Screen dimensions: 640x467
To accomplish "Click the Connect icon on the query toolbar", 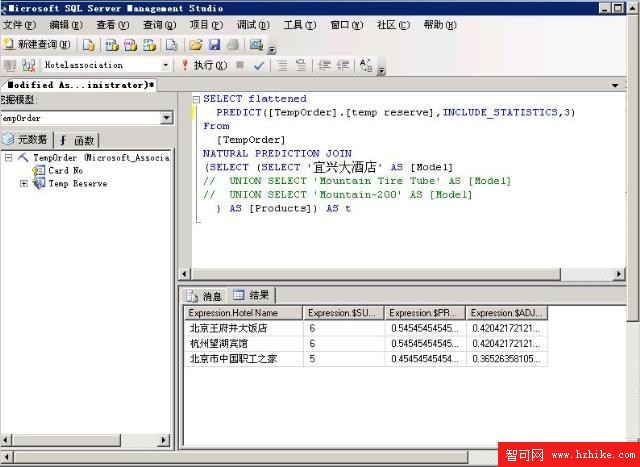I will tap(9, 65).
